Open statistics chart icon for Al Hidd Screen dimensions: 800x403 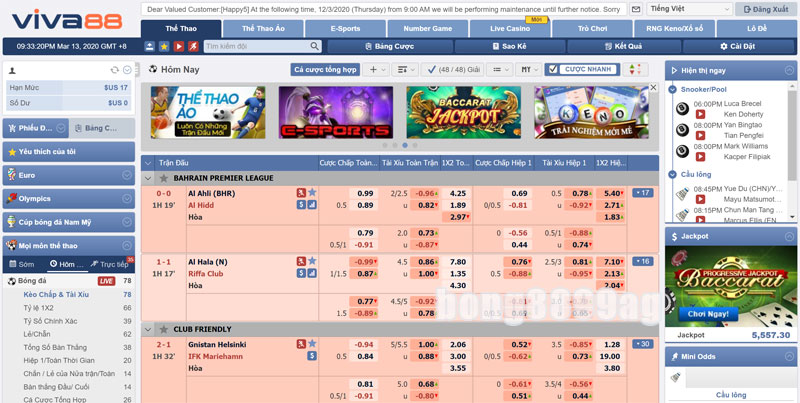312,205
